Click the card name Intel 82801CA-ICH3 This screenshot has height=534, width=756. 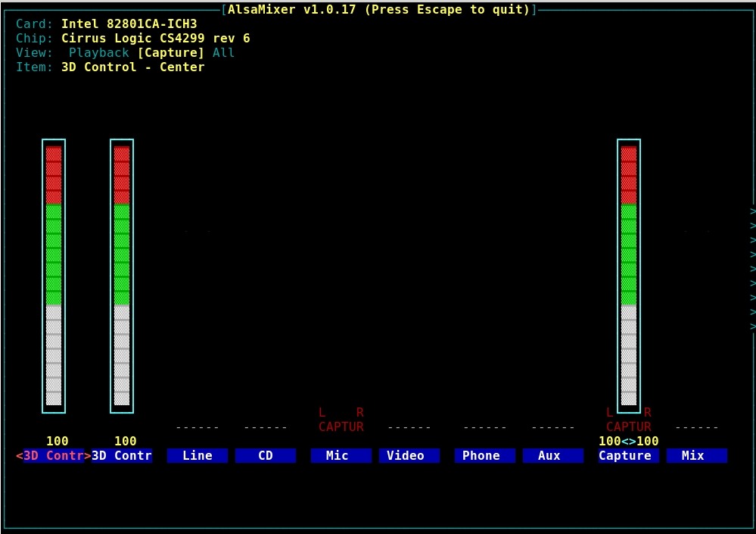[x=129, y=23]
